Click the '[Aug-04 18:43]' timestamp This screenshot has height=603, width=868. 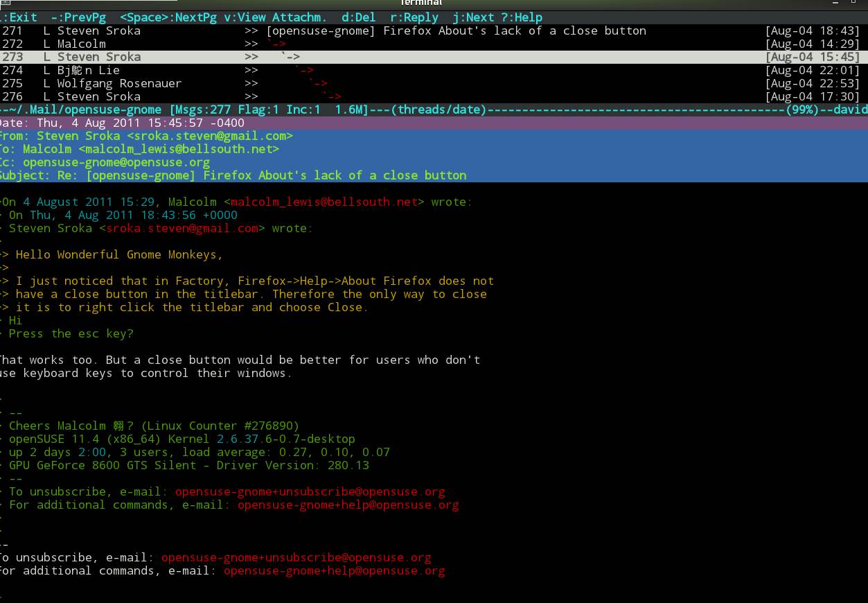[813, 30]
